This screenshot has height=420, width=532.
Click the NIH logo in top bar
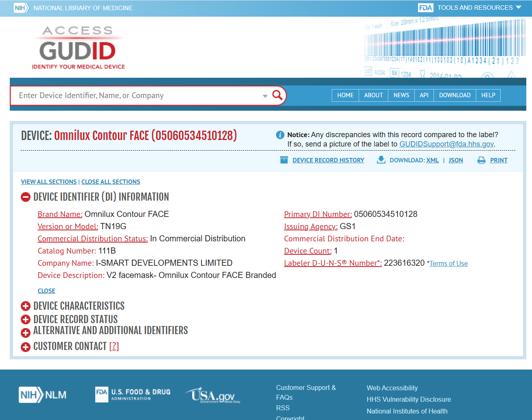tap(21, 8)
